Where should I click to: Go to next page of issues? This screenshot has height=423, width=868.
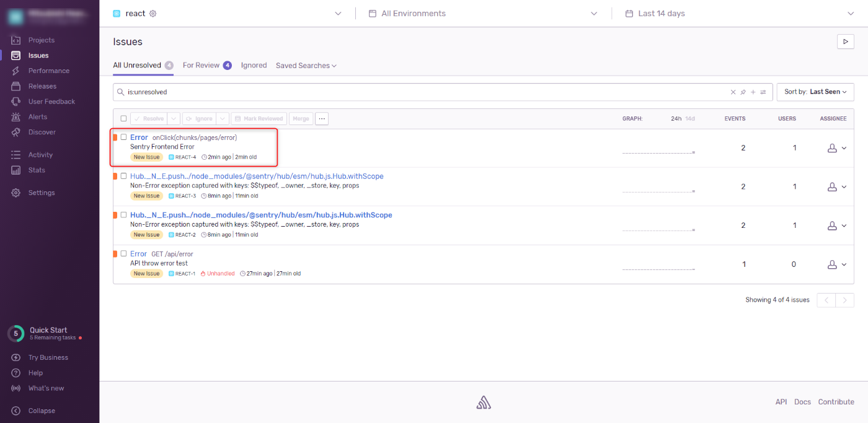click(x=844, y=300)
